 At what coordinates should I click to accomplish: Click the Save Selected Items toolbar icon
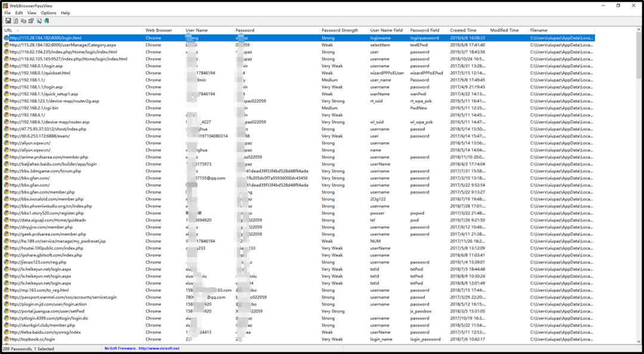(8, 20)
